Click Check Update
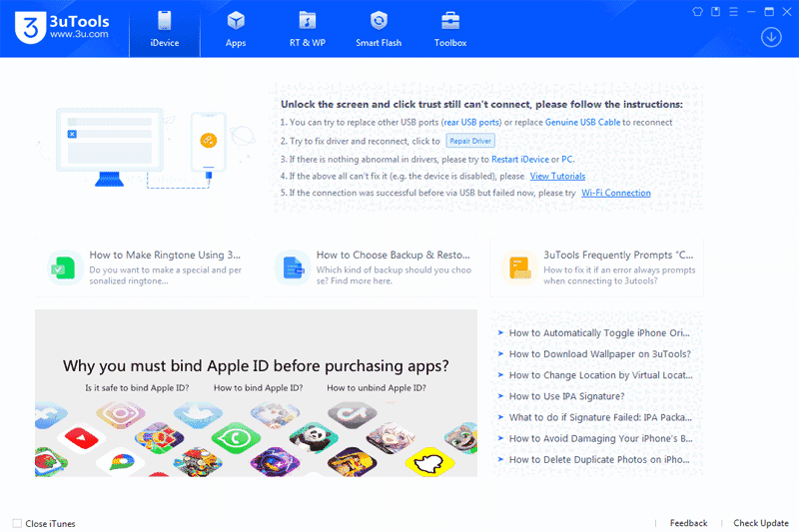This screenshot has width=799, height=532. coord(761,523)
